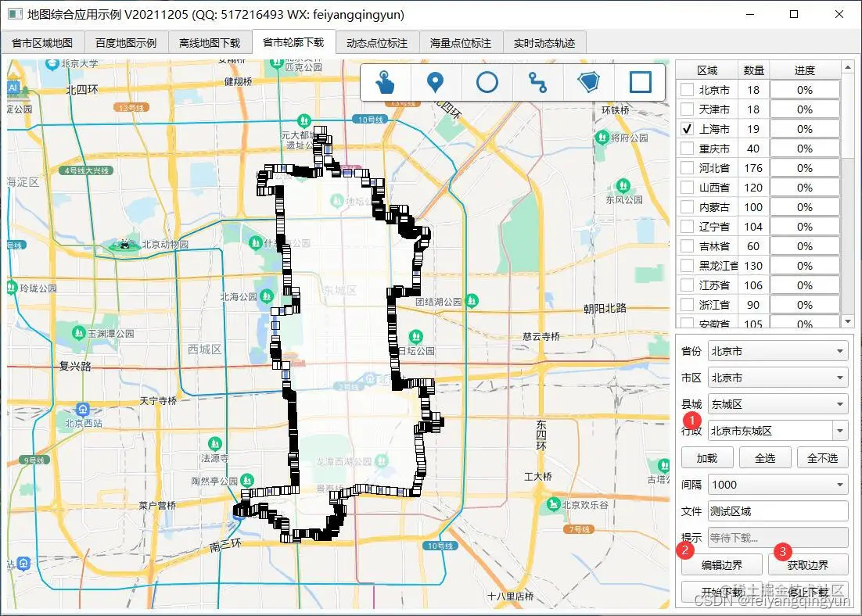This screenshot has width=862, height=616.
Task: Click the 全不选 button
Action: (822, 458)
